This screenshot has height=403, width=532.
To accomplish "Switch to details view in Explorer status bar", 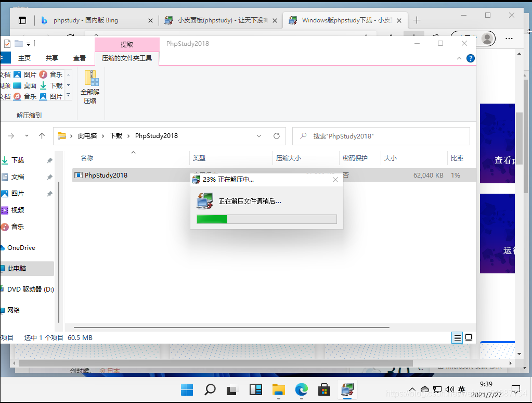I will coord(457,337).
